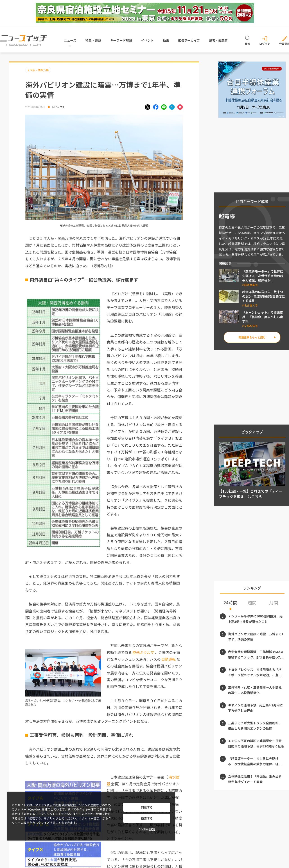Viewport: 289px width, 868px height.
Task: Open the ニュース menu
Action: click(x=70, y=41)
